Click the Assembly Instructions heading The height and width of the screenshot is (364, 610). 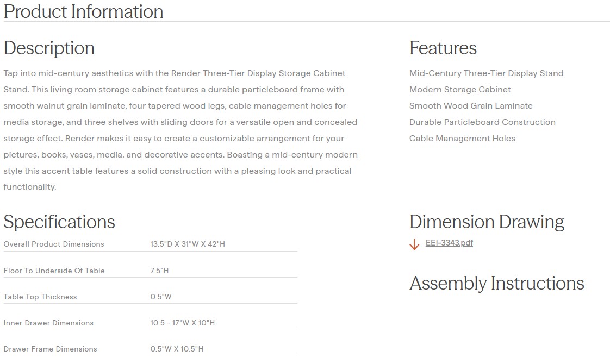(496, 283)
